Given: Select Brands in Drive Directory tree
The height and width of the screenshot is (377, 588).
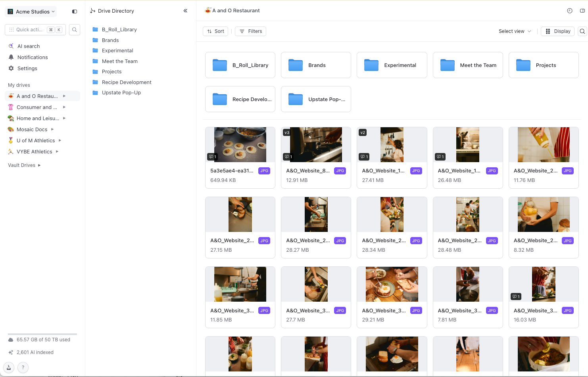Looking at the screenshot, I should (110, 40).
